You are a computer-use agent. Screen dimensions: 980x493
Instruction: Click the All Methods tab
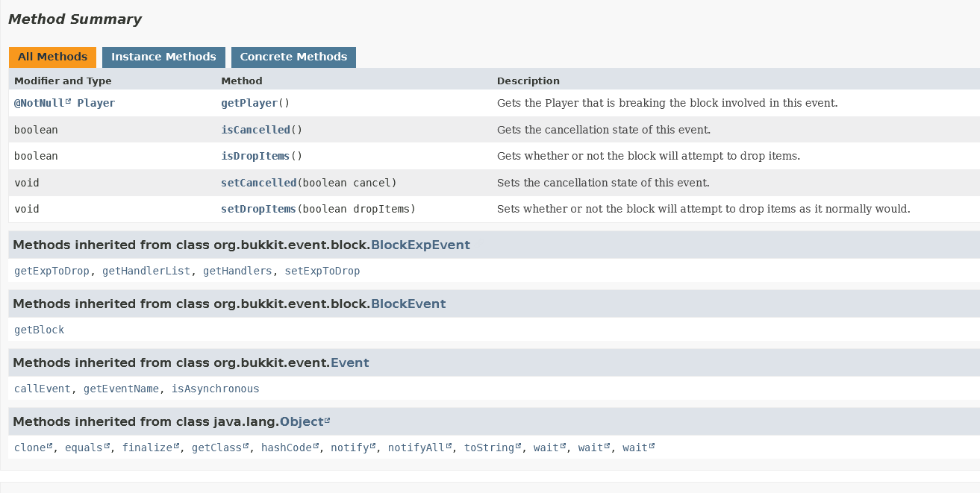click(52, 57)
